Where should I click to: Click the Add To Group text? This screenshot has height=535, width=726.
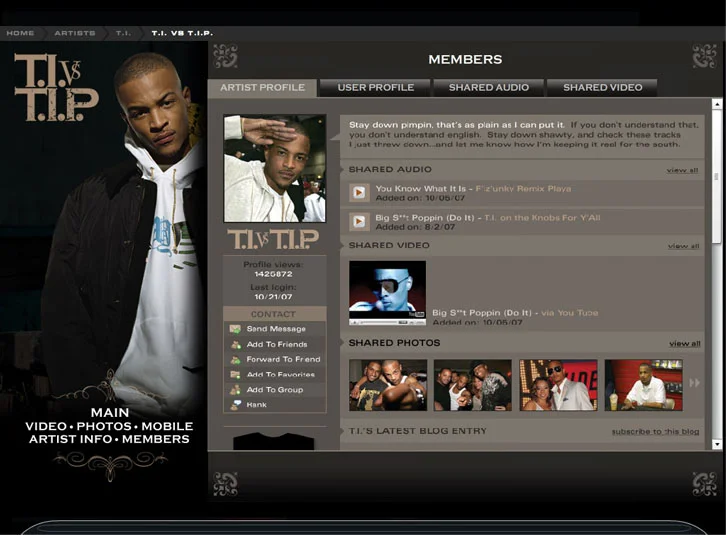pos(275,390)
